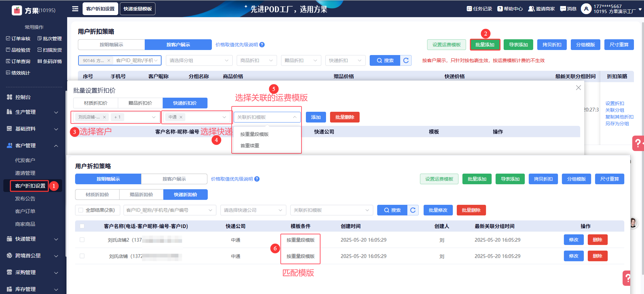
Task: Go to 控制台 dashboard in the sidebar
Action: [x=23, y=97]
